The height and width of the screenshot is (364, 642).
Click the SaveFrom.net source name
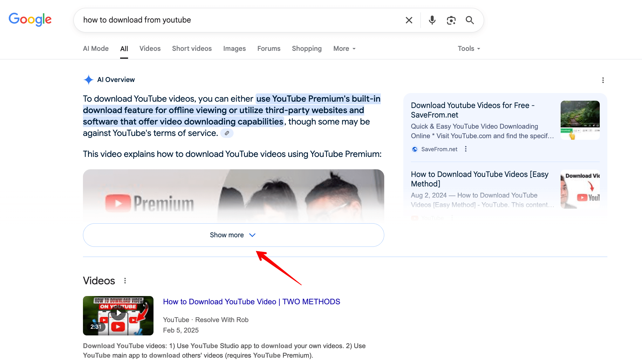tap(439, 149)
